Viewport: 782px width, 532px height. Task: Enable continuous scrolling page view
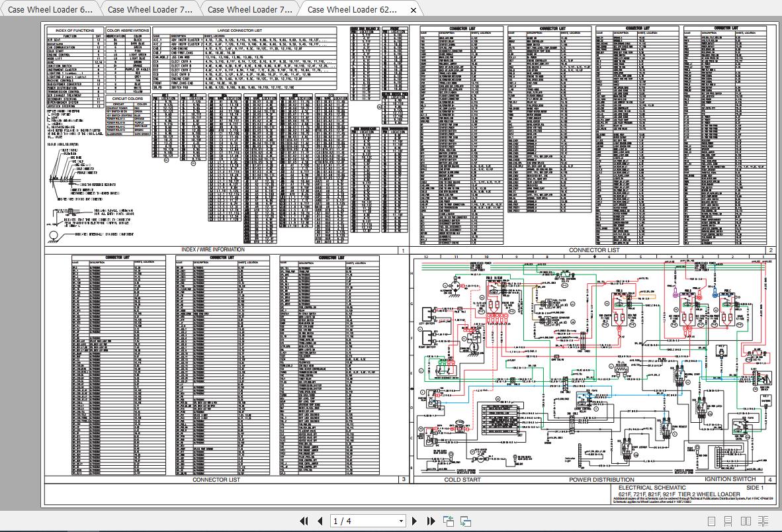tap(728, 521)
